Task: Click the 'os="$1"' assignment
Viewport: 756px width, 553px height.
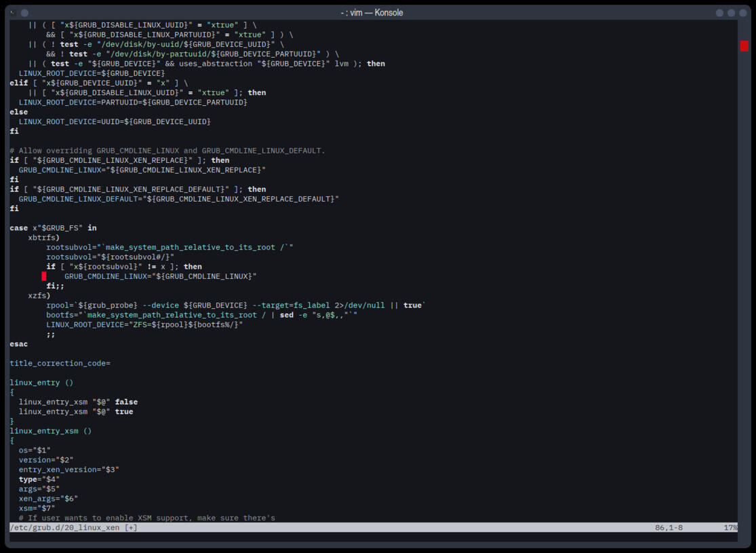Action: tap(35, 450)
